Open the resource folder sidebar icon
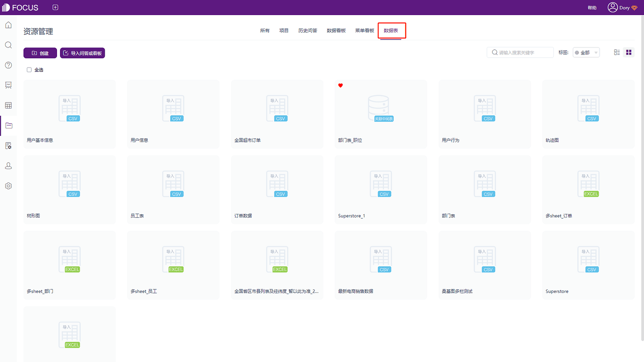Screen dimensions: 644x362 click(8, 125)
